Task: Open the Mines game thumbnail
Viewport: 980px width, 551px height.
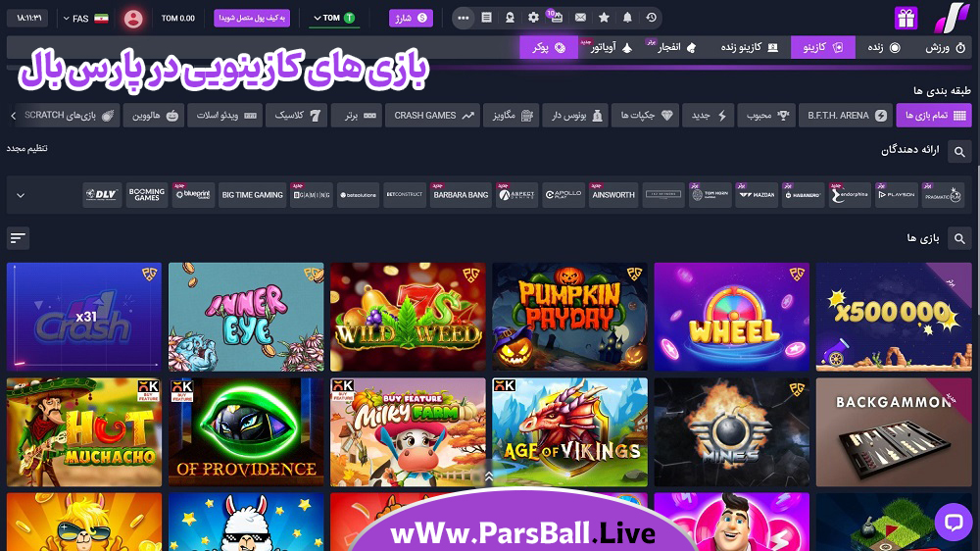Action: tap(732, 432)
